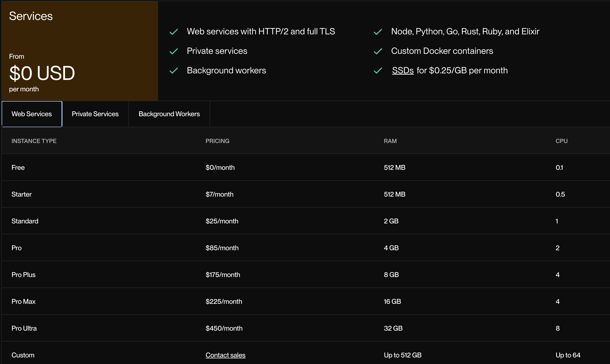Click the checkmark beside Node, Python, Go languages
The image size is (610, 364).
click(x=378, y=32)
